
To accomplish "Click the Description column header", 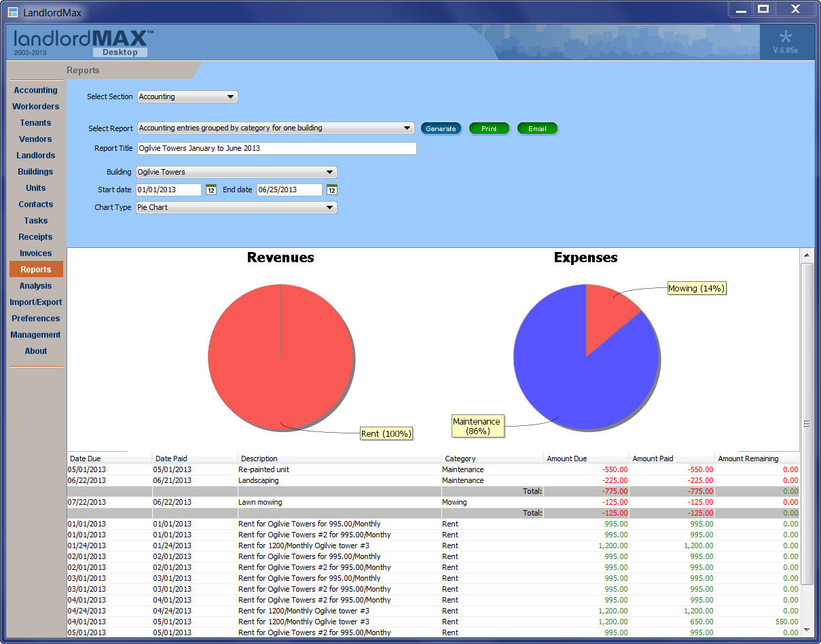I will pos(340,459).
